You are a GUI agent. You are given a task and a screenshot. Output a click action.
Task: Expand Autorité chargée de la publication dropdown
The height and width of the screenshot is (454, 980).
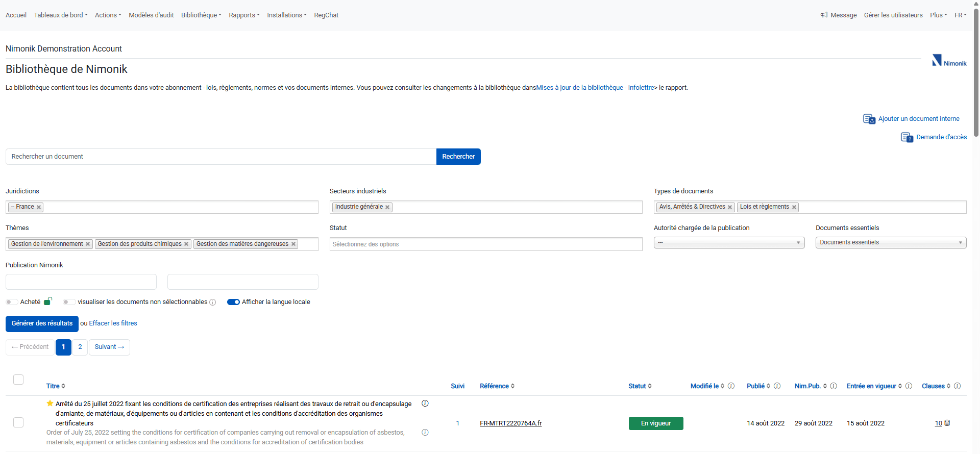[x=729, y=243]
